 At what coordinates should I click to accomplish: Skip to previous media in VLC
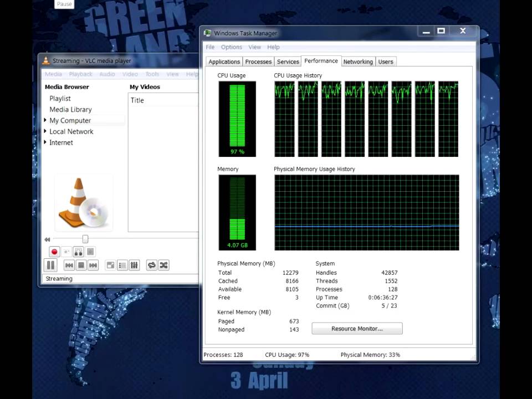click(69, 265)
